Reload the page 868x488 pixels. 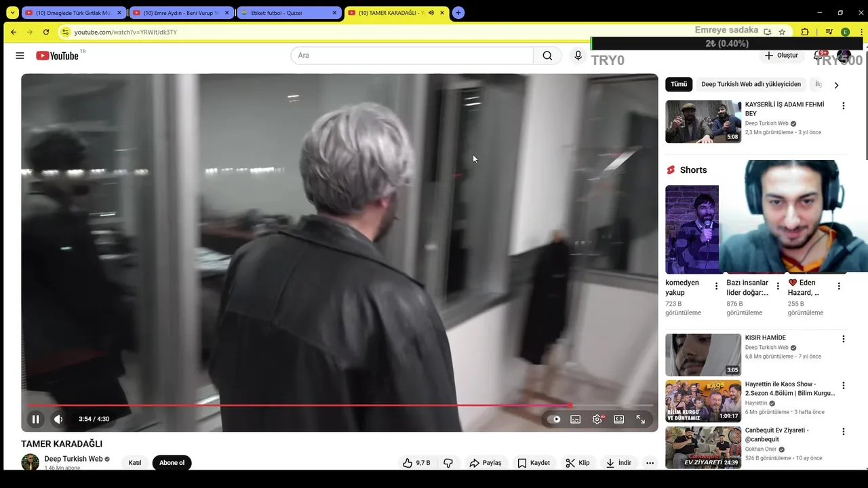pos(46,32)
